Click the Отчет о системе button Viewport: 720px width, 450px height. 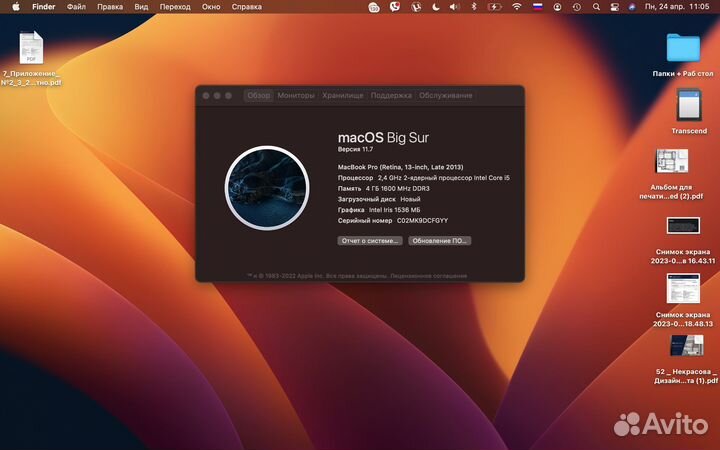tap(370, 241)
